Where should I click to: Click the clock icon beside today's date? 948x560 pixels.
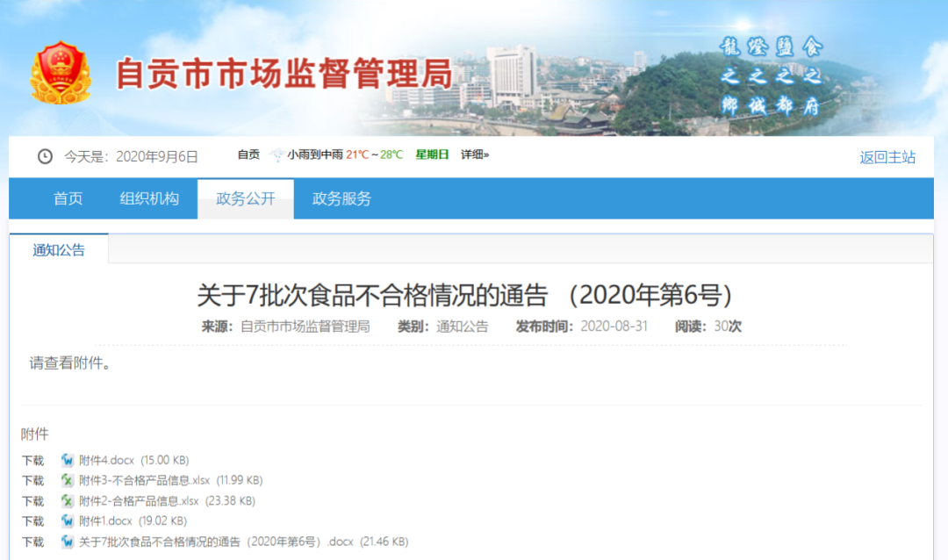(x=45, y=156)
